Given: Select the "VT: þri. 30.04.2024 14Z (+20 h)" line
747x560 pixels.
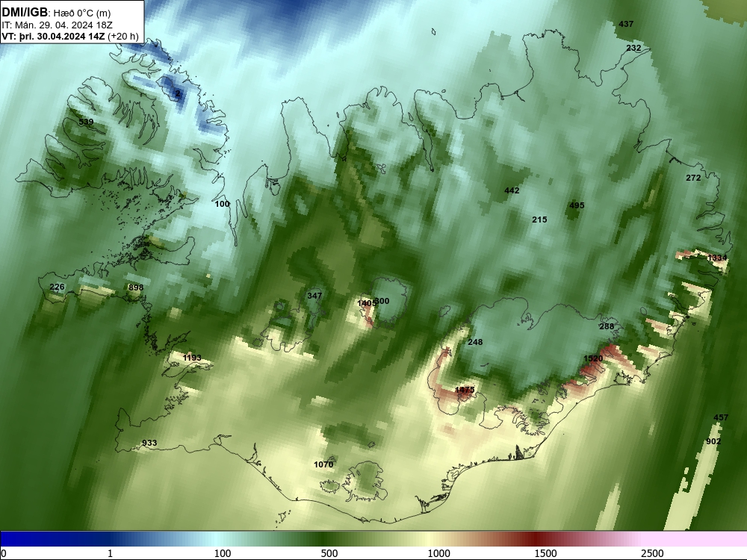Looking at the screenshot, I should pyautogui.click(x=70, y=37).
